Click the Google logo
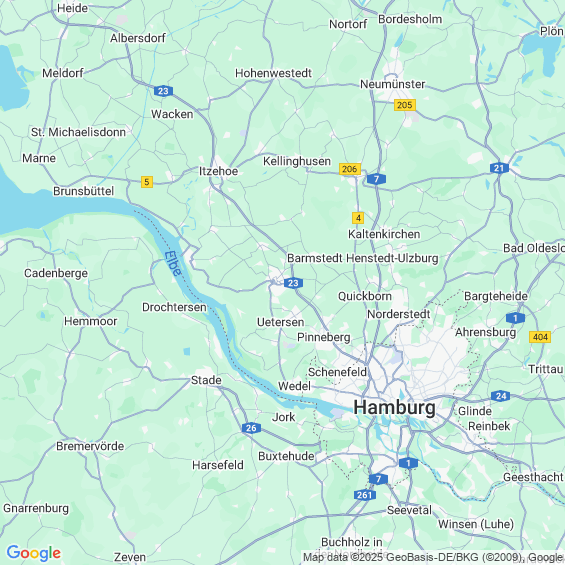 [34, 553]
